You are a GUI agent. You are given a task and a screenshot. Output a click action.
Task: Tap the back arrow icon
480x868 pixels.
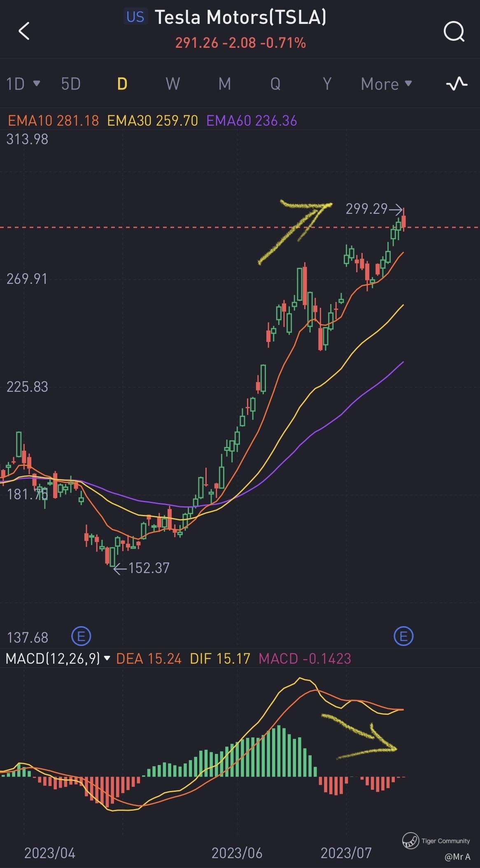pyautogui.click(x=24, y=31)
